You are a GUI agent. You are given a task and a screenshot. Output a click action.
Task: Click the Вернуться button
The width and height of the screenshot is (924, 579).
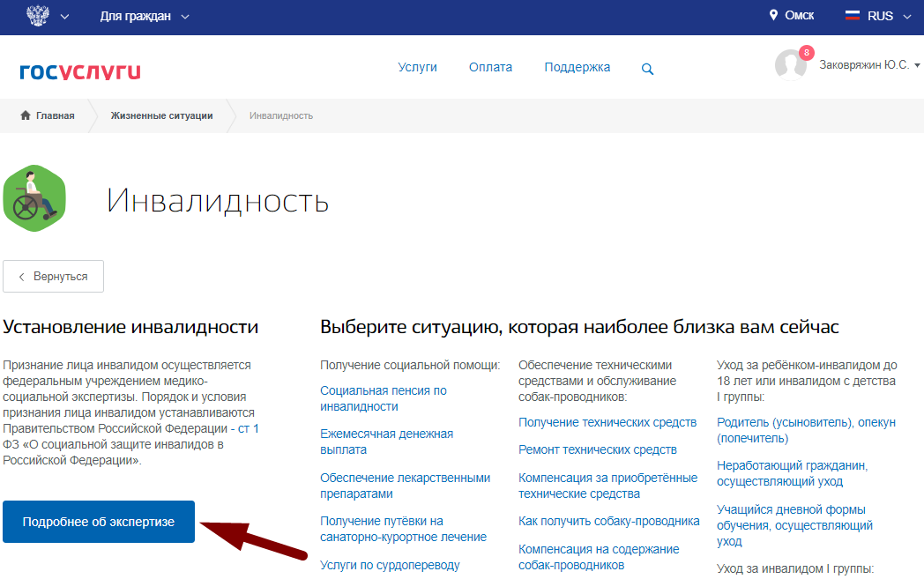coord(53,276)
